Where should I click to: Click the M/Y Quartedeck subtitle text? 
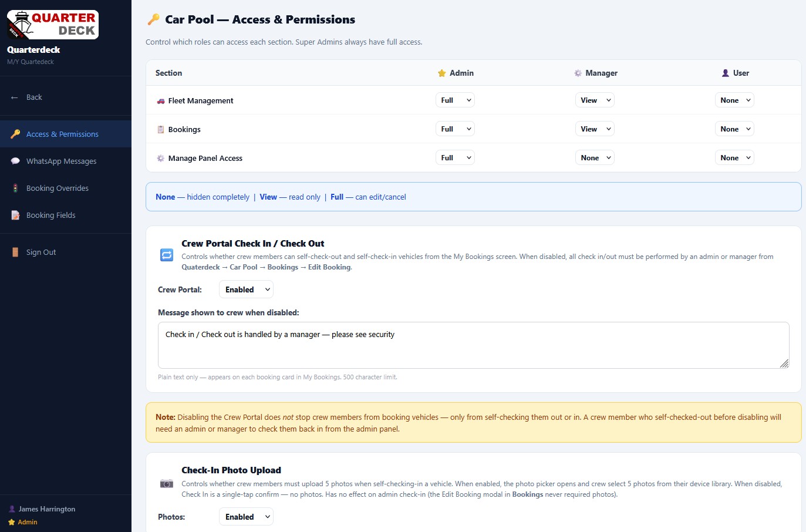[31, 62]
